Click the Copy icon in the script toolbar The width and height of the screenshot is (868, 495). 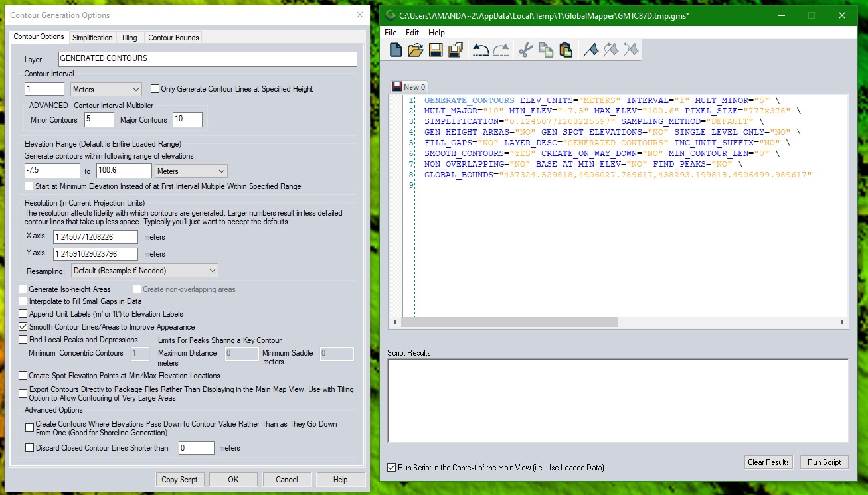pyautogui.click(x=546, y=50)
